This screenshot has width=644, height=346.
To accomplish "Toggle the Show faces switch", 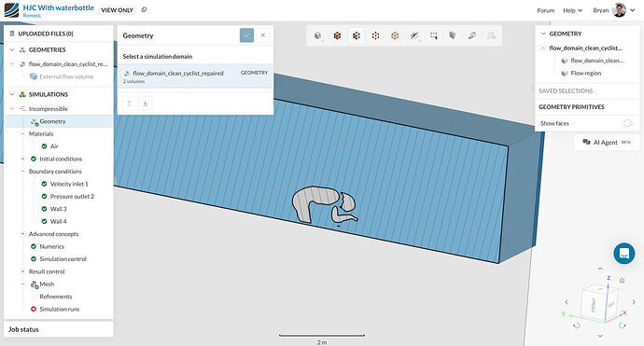I will pos(628,123).
